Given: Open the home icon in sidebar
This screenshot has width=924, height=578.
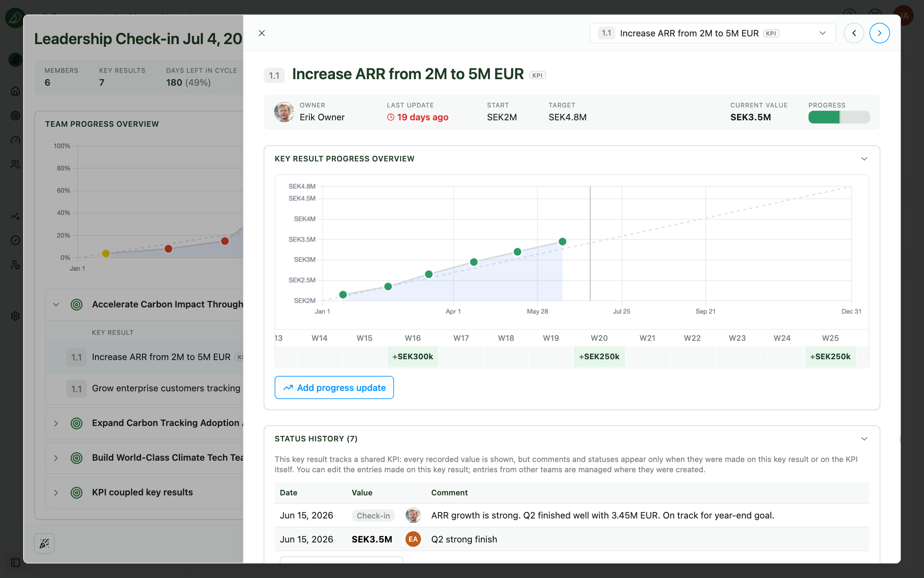Looking at the screenshot, I should pos(15,91).
